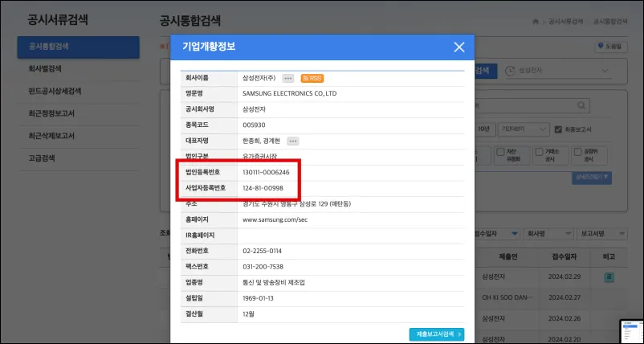644x344 pixels.
Task: Click the 2024.02.27 date cell
Action: [565, 297]
